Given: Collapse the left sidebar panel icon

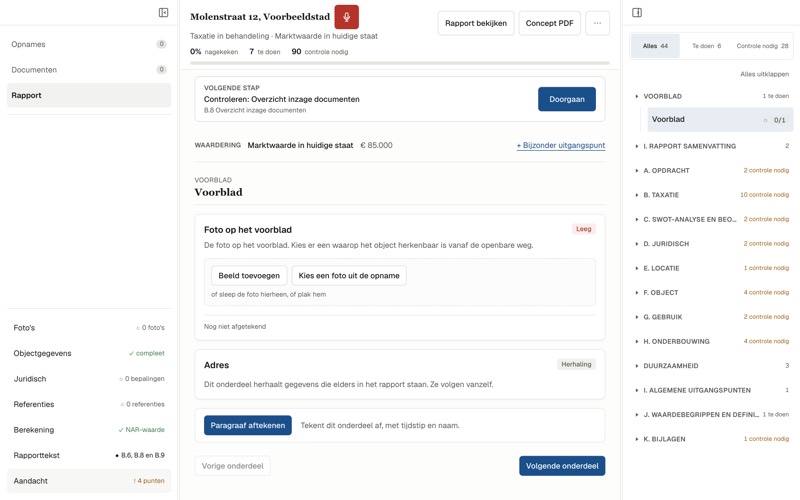Looking at the screenshot, I should [163, 12].
